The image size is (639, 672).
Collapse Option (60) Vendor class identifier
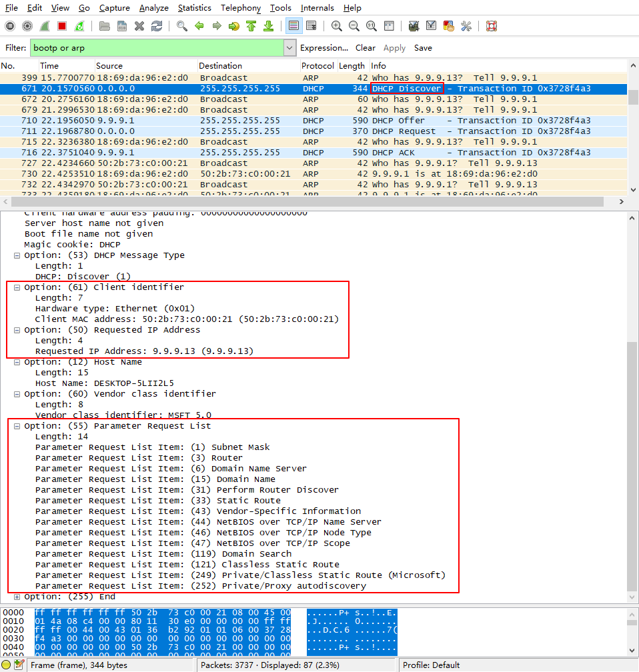point(17,394)
